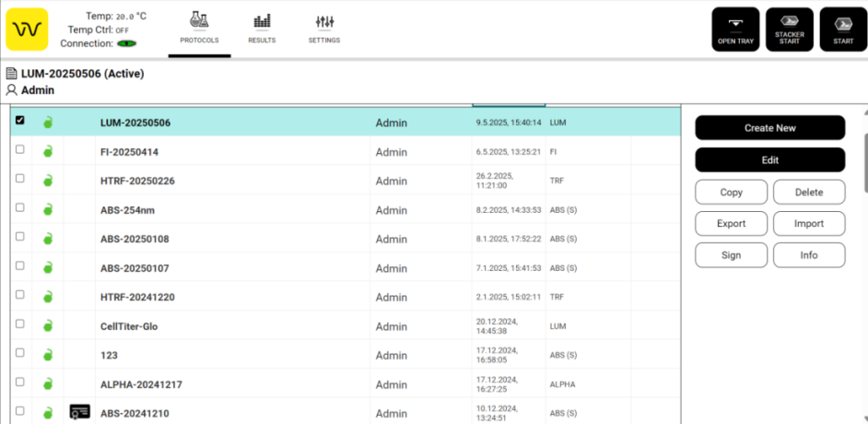Click the Open Tray button
The height and width of the screenshot is (424, 868).
[x=735, y=29]
